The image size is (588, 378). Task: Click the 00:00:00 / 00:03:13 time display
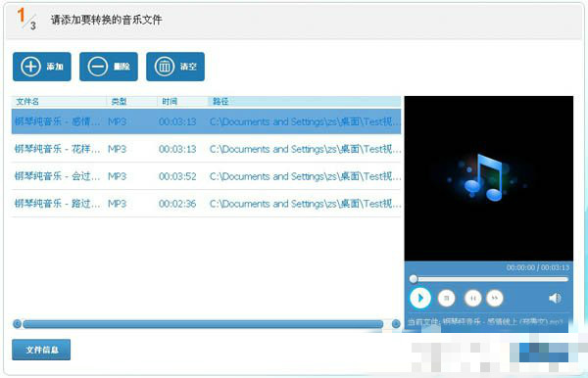pos(538,268)
